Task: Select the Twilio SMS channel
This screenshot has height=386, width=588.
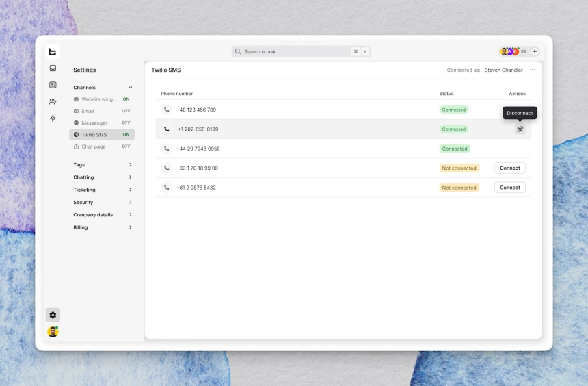Action: pos(102,134)
